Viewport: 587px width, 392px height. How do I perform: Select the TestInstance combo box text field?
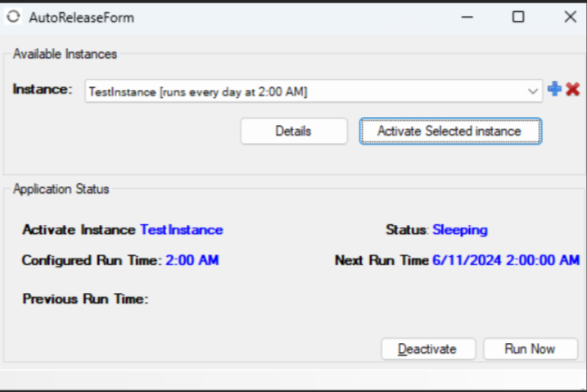[x=314, y=92]
